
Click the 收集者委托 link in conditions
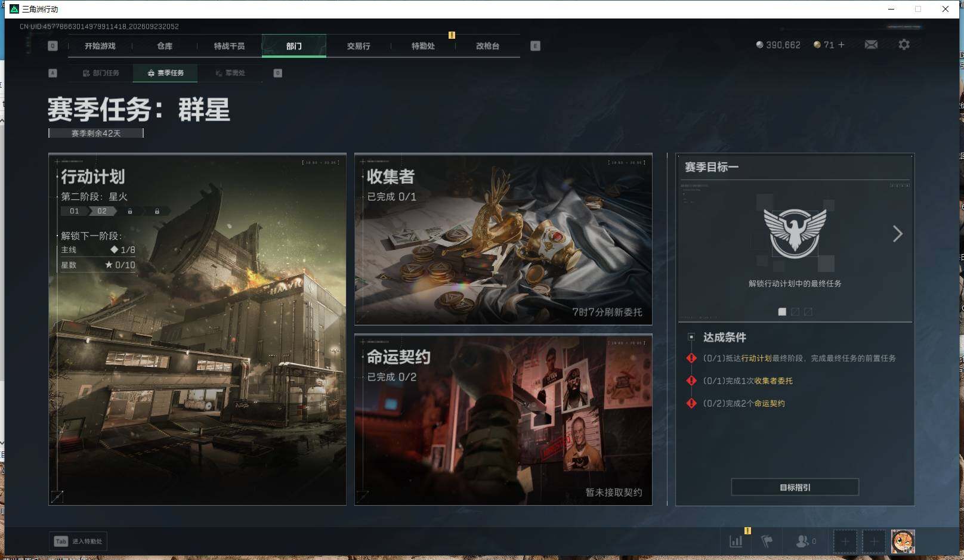(x=773, y=381)
